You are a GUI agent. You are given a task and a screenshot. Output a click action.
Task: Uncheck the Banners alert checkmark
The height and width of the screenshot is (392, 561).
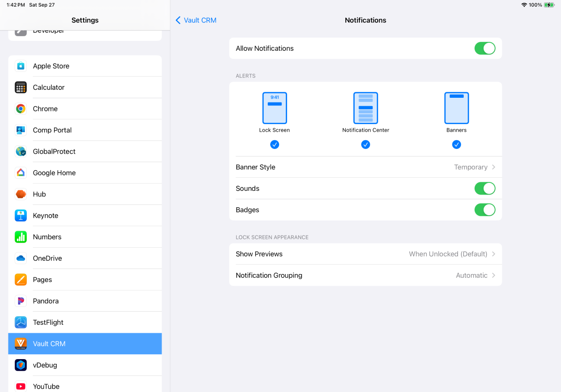pyautogui.click(x=456, y=145)
